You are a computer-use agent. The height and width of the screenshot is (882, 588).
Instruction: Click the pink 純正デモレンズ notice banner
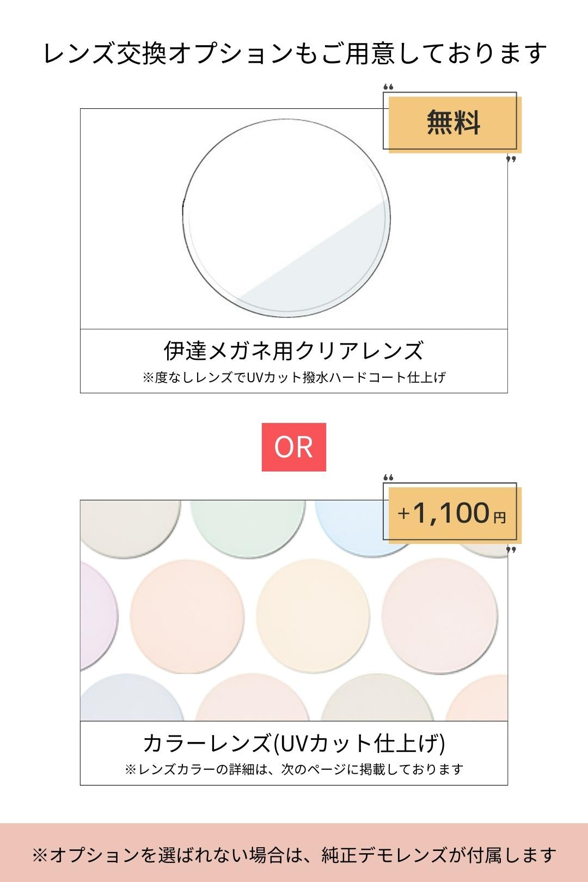pyautogui.click(x=294, y=855)
